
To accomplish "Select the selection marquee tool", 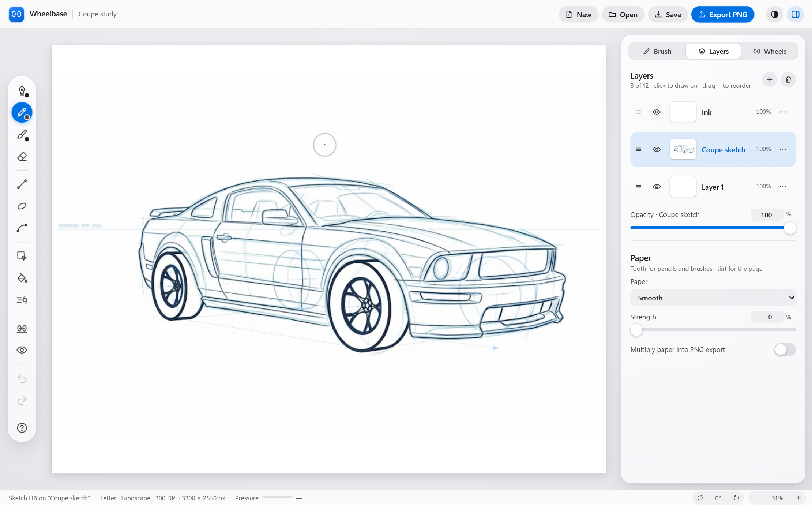I will (x=22, y=256).
